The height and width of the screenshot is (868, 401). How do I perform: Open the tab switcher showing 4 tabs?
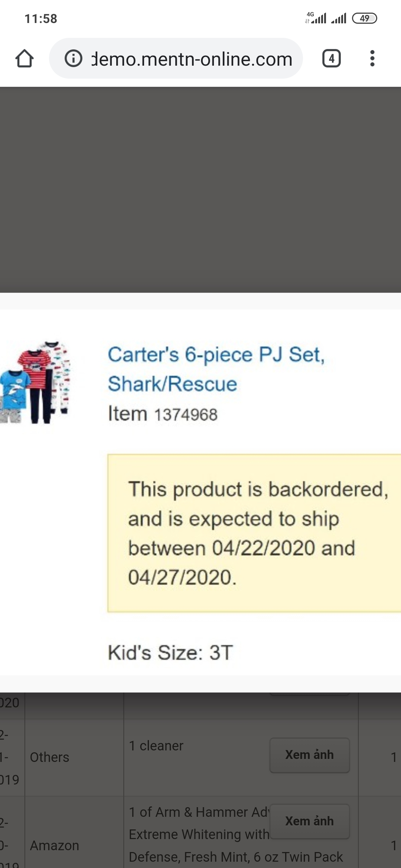[x=331, y=59]
